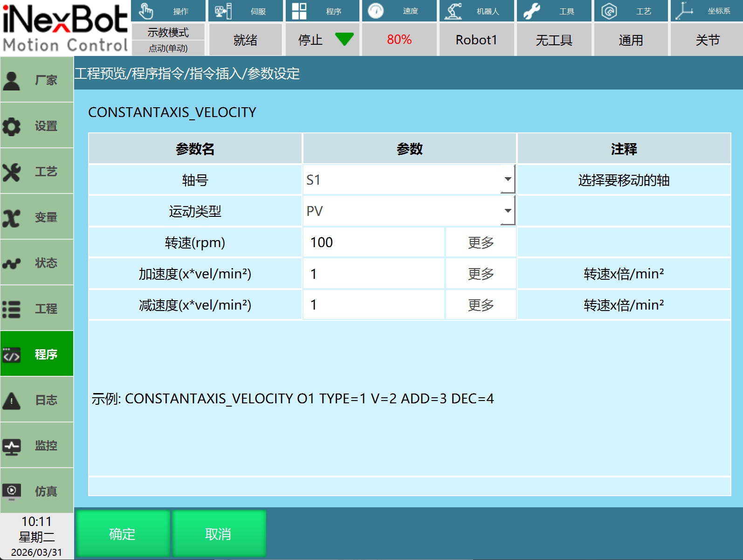Click the speedometer speed (速度) icon

click(376, 11)
